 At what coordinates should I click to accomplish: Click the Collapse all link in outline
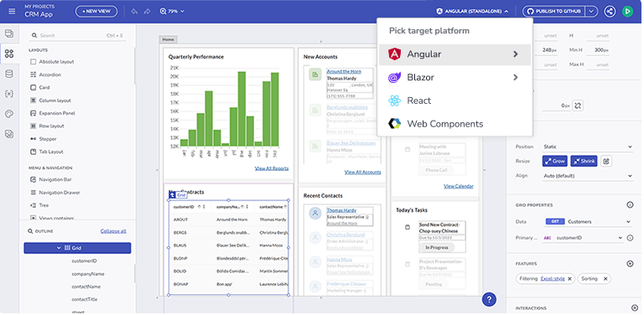point(113,231)
